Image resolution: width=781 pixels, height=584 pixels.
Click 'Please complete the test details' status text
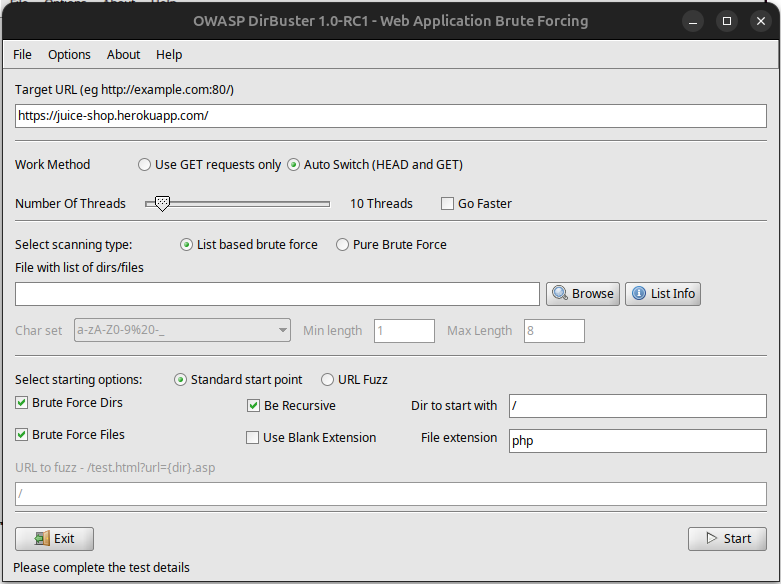tap(102, 568)
